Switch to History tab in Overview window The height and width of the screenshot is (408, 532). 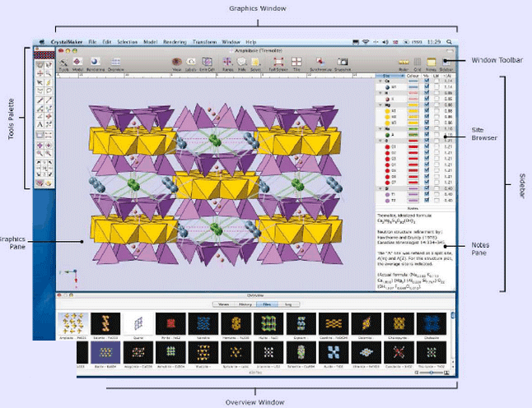pyautogui.click(x=245, y=304)
